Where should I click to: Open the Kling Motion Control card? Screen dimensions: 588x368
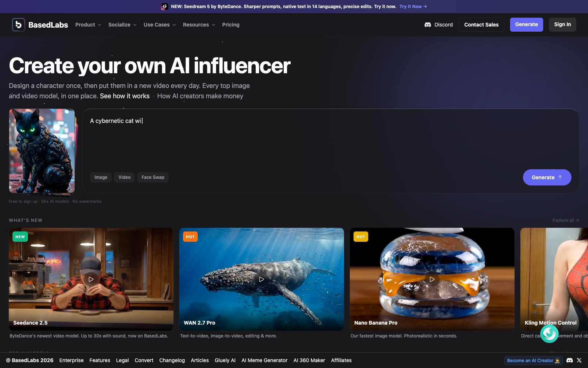(x=554, y=279)
